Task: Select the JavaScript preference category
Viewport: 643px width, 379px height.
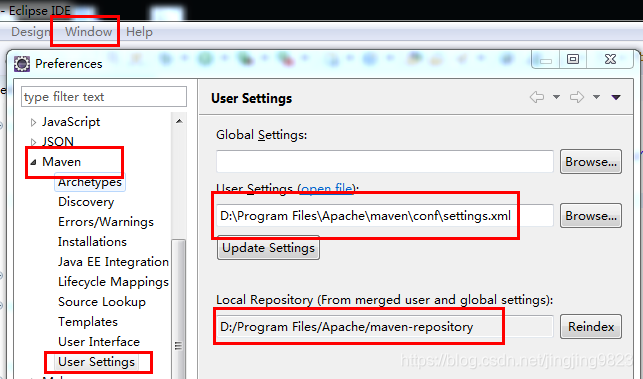Action: pyautogui.click(x=71, y=122)
